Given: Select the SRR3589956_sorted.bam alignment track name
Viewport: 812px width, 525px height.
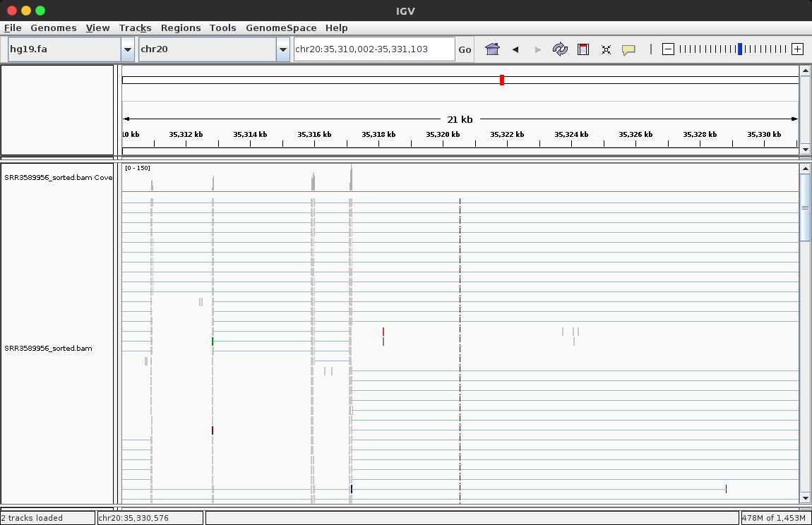Looking at the screenshot, I should pos(48,348).
